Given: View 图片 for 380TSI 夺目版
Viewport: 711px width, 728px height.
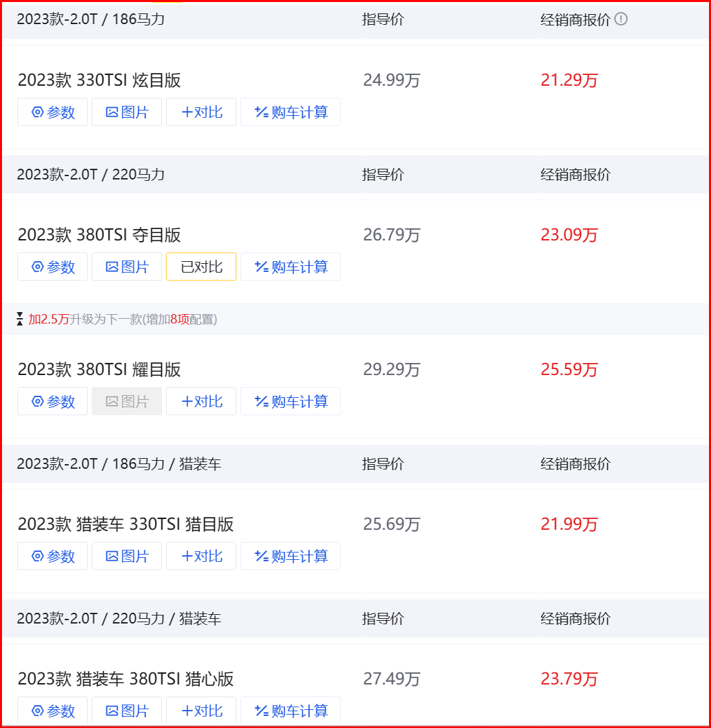Looking at the screenshot, I should 127,267.
